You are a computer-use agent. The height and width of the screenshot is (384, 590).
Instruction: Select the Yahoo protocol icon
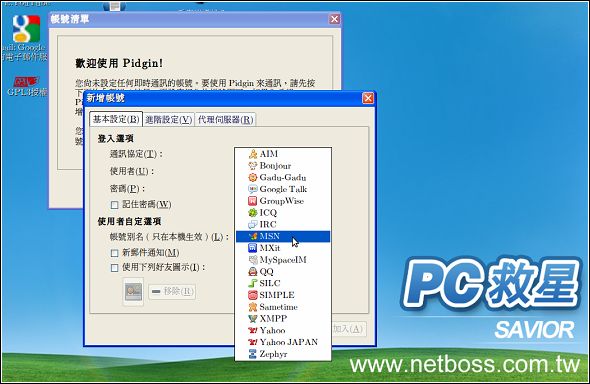pyautogui.click(x=253, y=330)
